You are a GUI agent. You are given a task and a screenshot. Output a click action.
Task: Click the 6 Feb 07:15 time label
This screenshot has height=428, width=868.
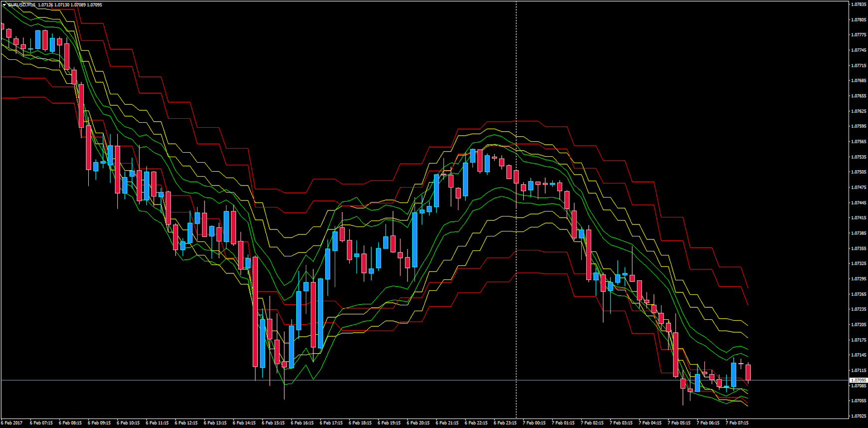tap(41, 423)
